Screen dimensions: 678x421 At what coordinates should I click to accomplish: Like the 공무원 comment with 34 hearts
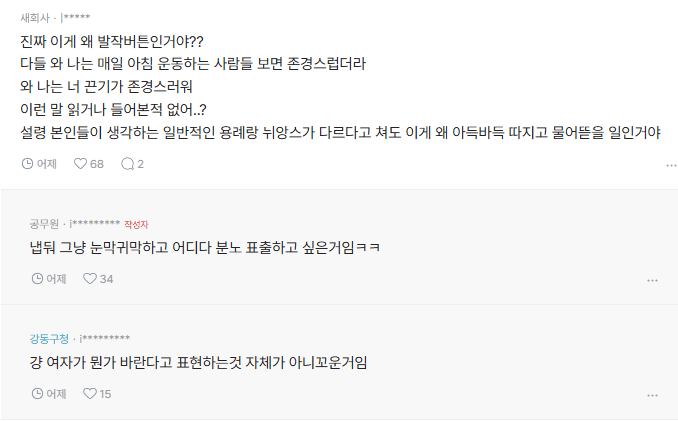89,279
